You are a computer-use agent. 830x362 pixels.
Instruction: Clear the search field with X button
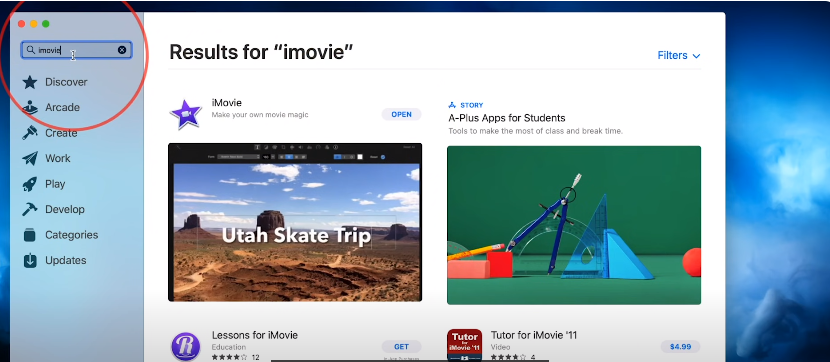tap(122, 50)
